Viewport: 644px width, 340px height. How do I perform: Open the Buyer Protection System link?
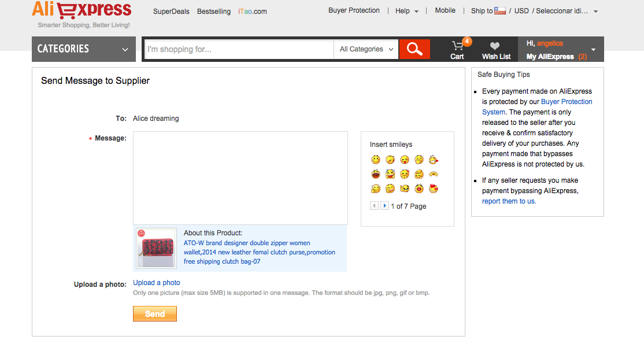tap(537, 107)
